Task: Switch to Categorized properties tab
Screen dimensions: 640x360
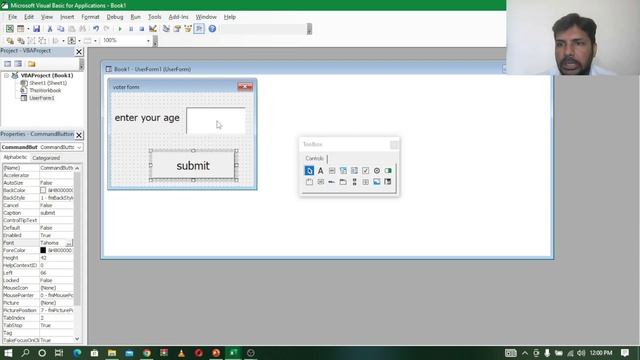Action: point(46,158)
